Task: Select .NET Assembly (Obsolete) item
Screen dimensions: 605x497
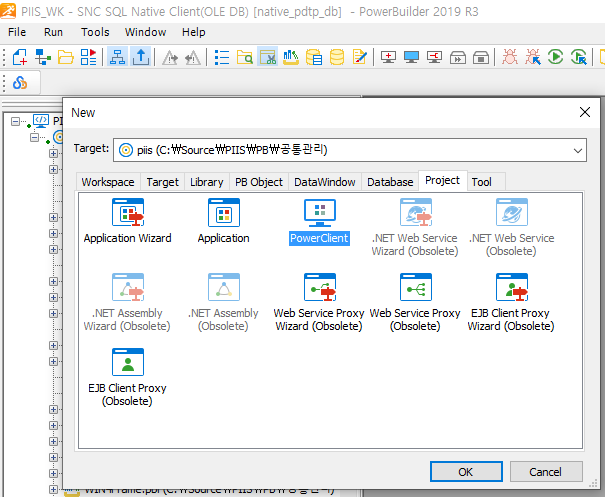Action: pos(224,303)
